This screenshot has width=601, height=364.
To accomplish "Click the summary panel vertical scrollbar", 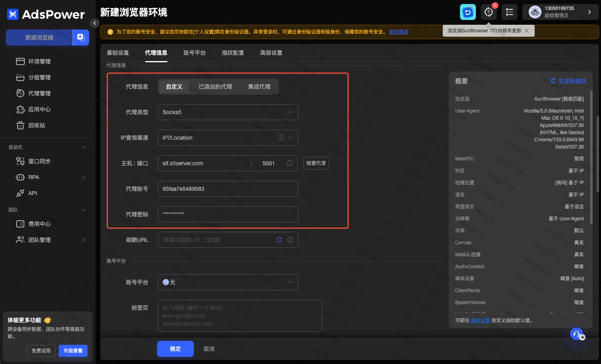I will pyautogui.click(x=591, y=160).
